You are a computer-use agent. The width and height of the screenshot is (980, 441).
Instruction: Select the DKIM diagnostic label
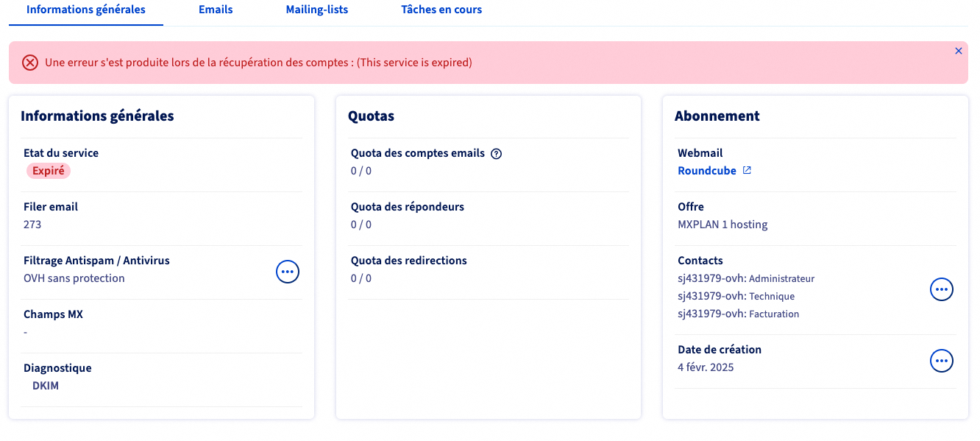46,386
